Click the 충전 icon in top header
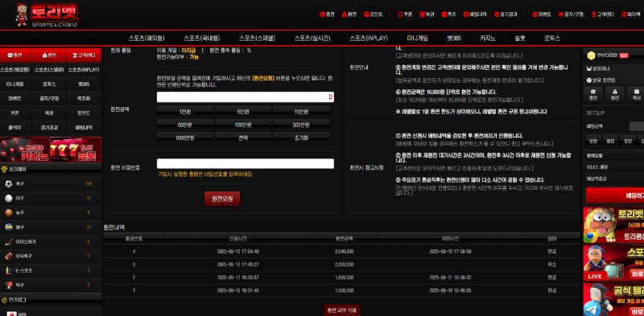Viewport: 644px width, 316px height. click(x=322, y=14)
